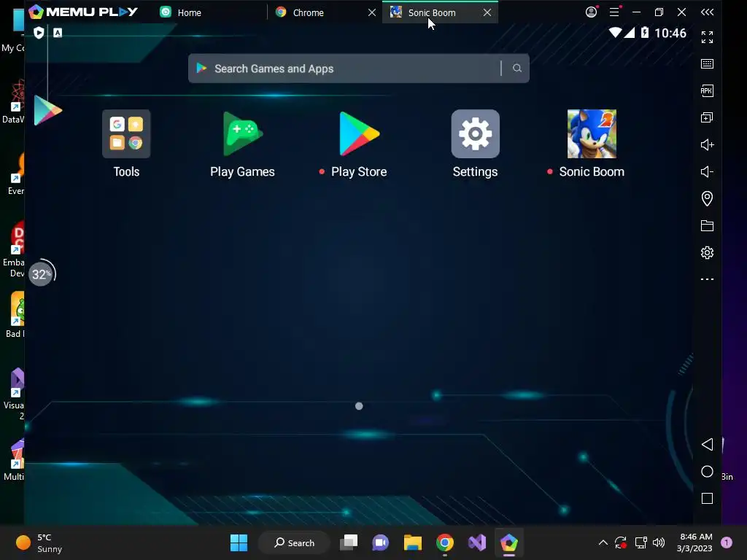Click the 32% memory cleaner bubble
The height and width of the screenshot is (560, 747).
(42, 274)
